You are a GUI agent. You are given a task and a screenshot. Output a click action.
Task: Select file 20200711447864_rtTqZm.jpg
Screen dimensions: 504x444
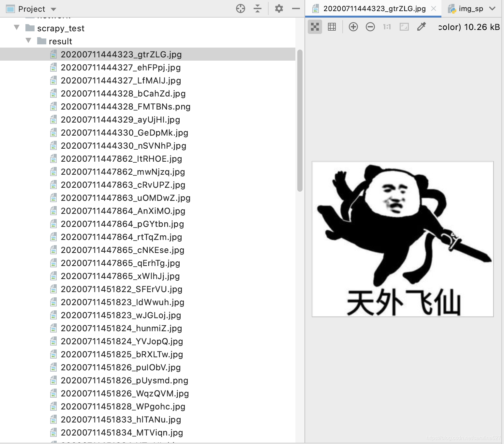[x=121, y=237]
